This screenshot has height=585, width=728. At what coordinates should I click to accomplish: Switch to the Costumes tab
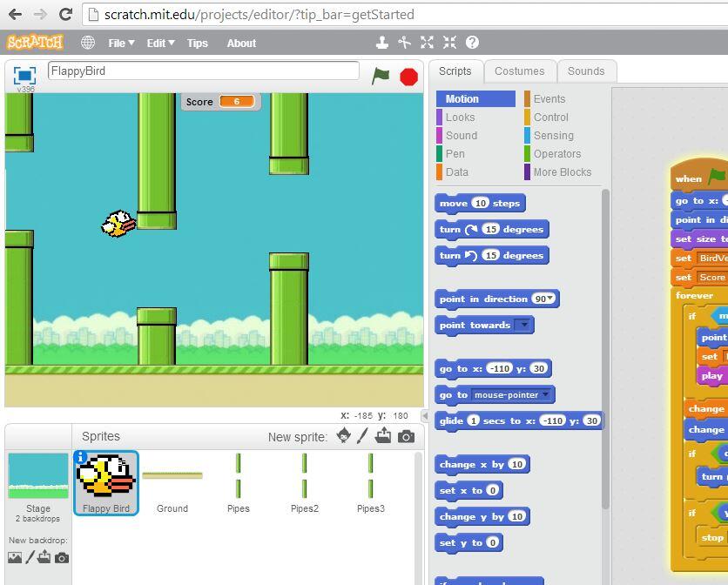(520, 71)
